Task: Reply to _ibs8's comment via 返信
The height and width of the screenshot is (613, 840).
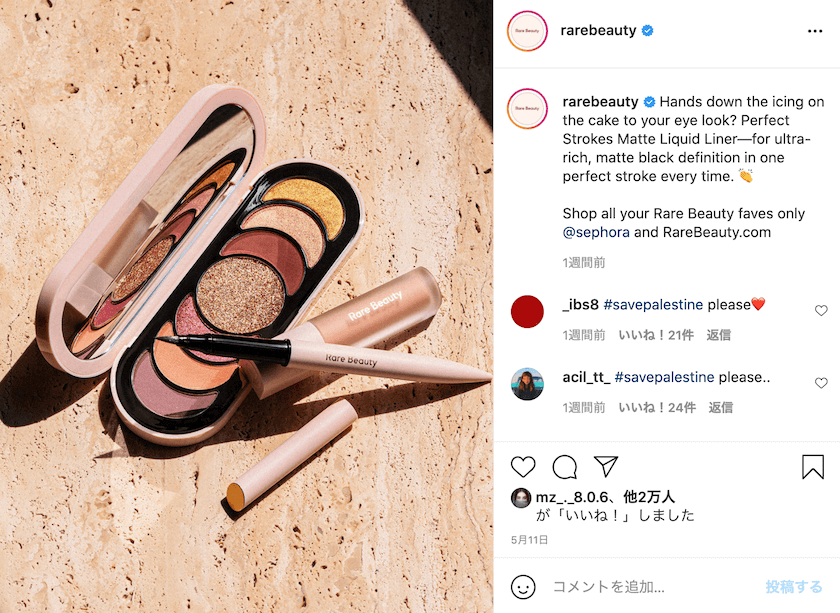Action: pyautogui.click(x=718, y=335)
